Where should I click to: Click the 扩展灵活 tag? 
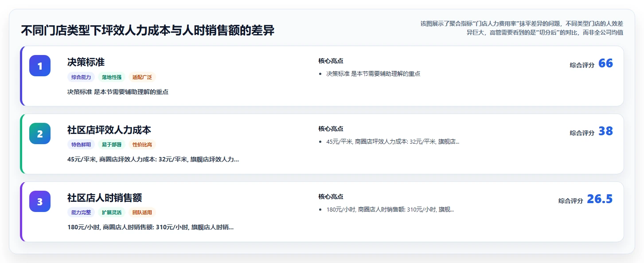112,212
